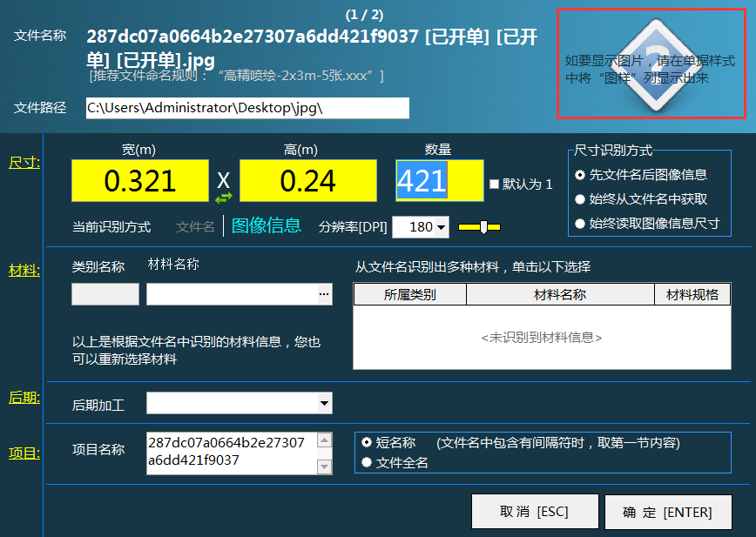Click project name scrollbar up arrow

point(325,440)
